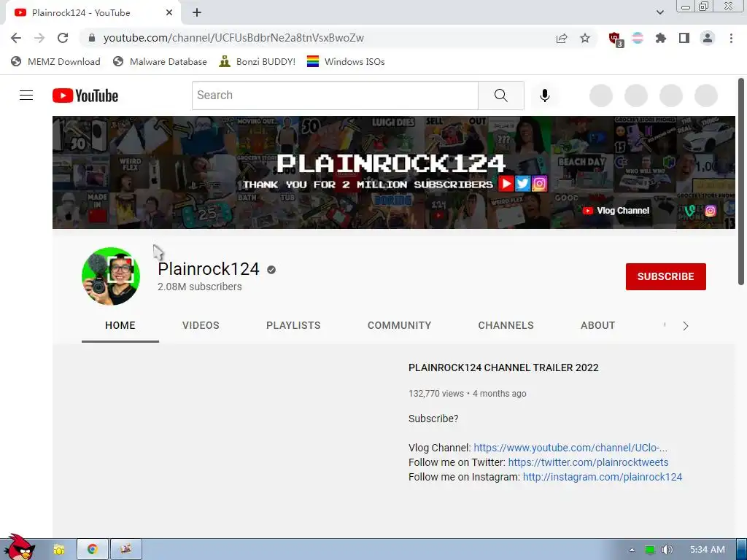Click the Twitter icon in channel banner

pyautogui.click(x=522, y=183)
